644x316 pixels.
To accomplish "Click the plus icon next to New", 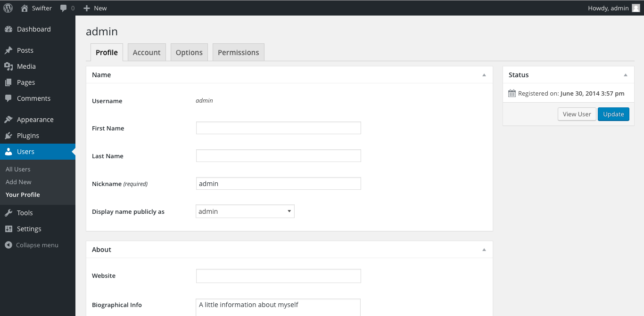I will (x=86, y=8).
